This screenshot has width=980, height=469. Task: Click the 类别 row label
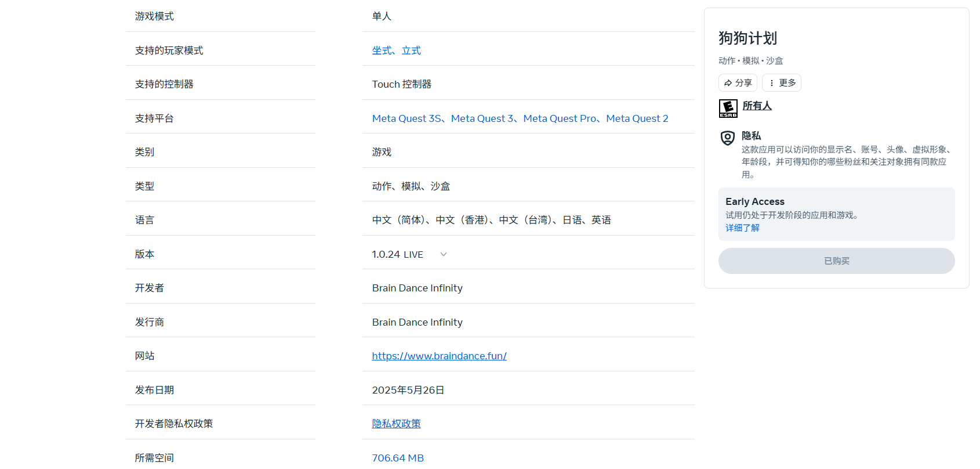pos(144,152)
